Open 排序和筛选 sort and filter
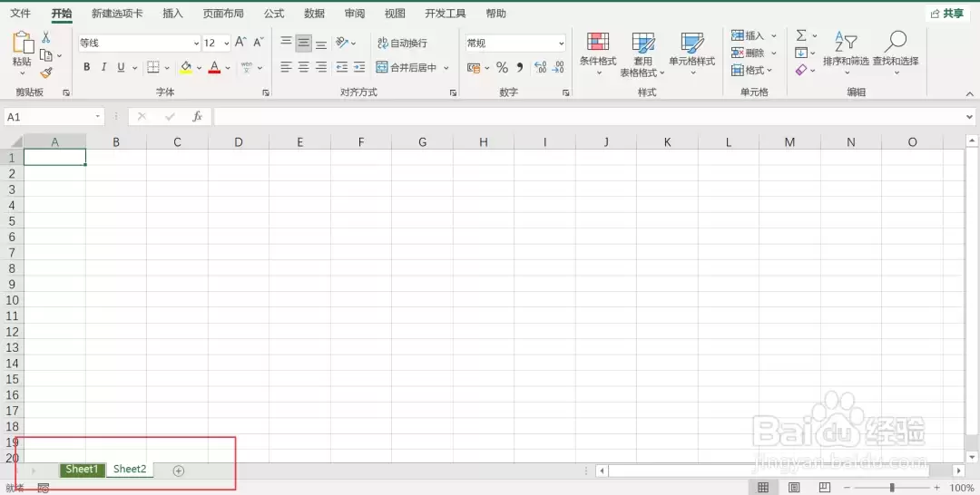This screenshot has width=980, height=495. coord(846,53)
